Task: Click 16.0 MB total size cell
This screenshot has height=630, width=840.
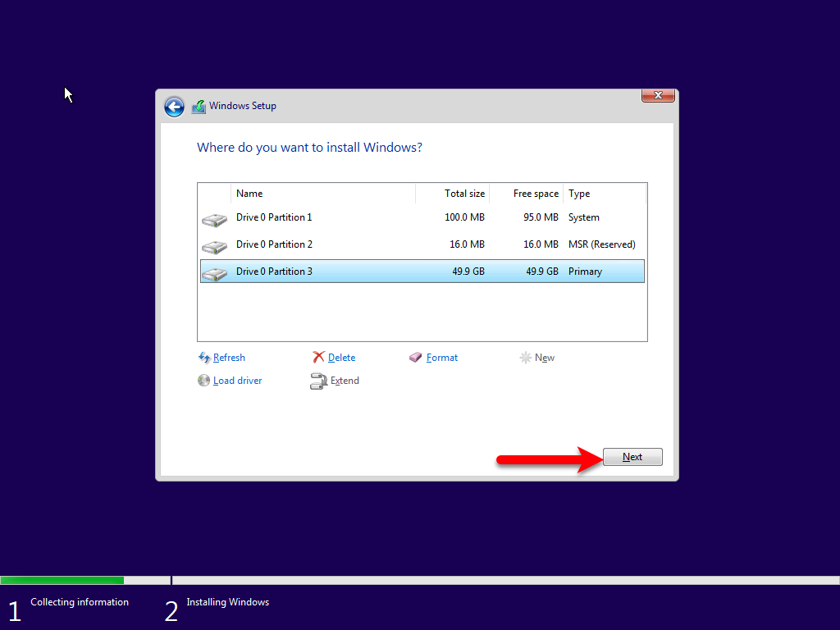Action: 467,244
